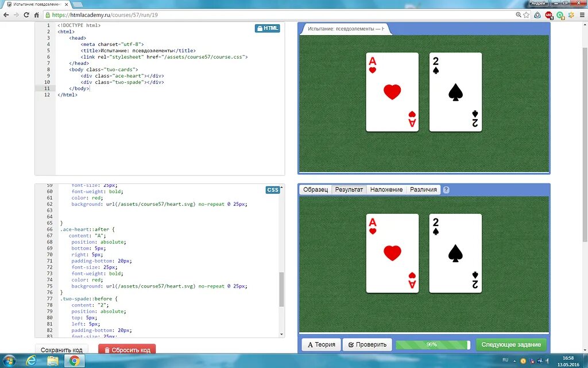Click HTML line '<div class="ace-heart"></div>'
588x368 pixels.
pos(122,76)
